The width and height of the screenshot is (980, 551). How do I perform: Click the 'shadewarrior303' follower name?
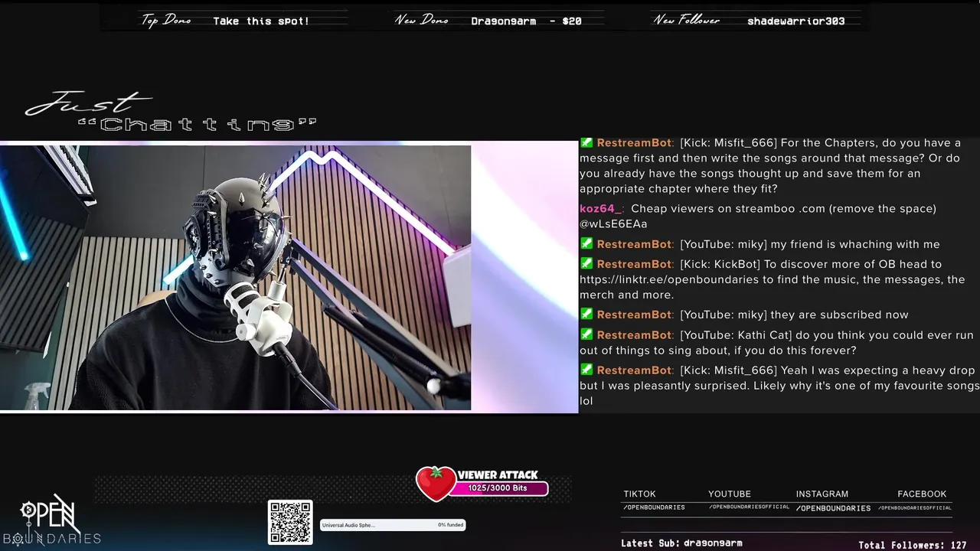(x=796, y=21)
